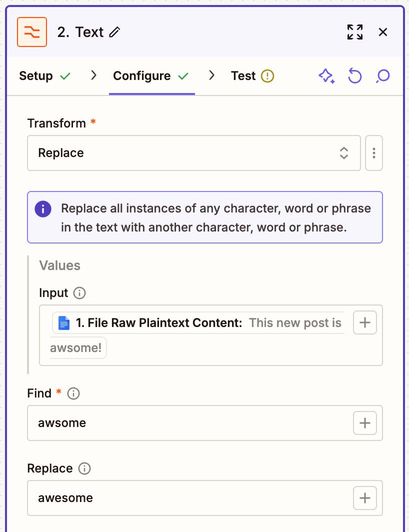Screen dimensions: 409x532
Task: Show the Find field info icon
Action: pos(73,393)
